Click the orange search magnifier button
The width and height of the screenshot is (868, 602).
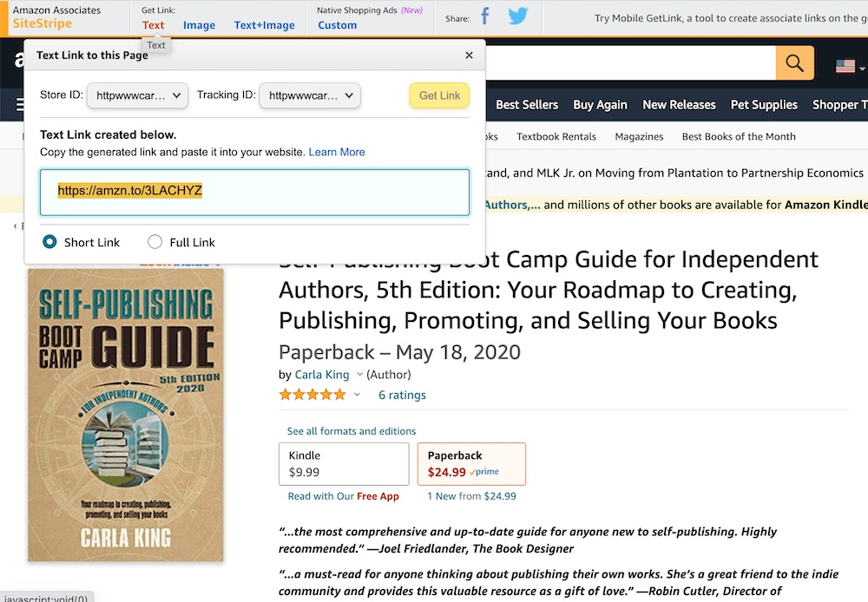(794, 63)
